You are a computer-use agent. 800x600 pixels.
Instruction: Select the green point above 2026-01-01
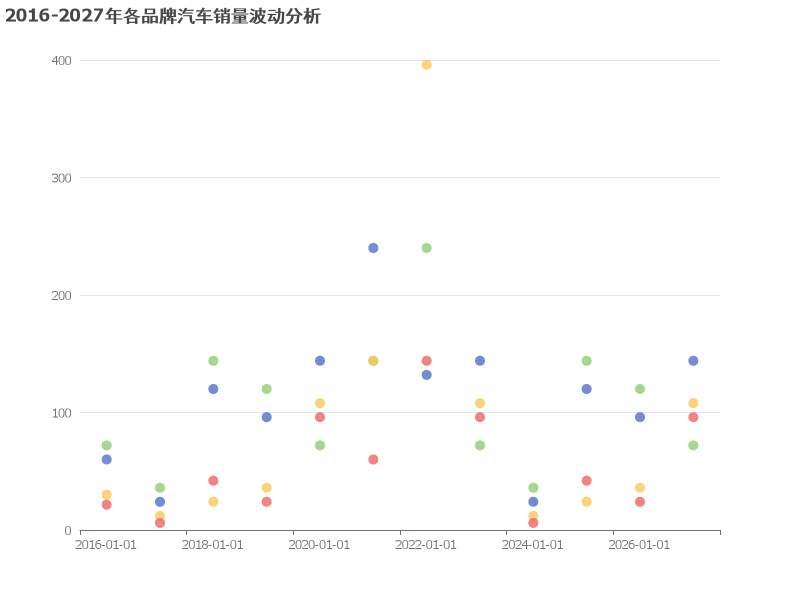point(640,389)
